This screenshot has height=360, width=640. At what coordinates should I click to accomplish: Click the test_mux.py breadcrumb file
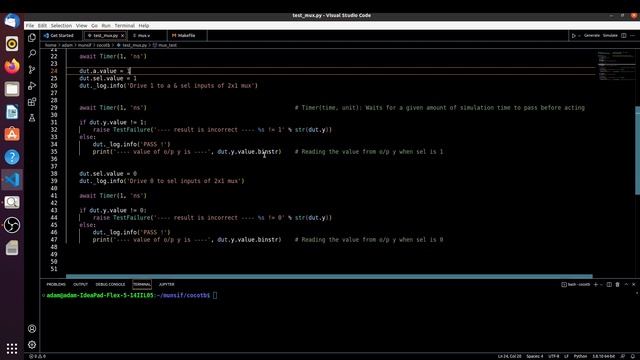[x=131, y=45]
